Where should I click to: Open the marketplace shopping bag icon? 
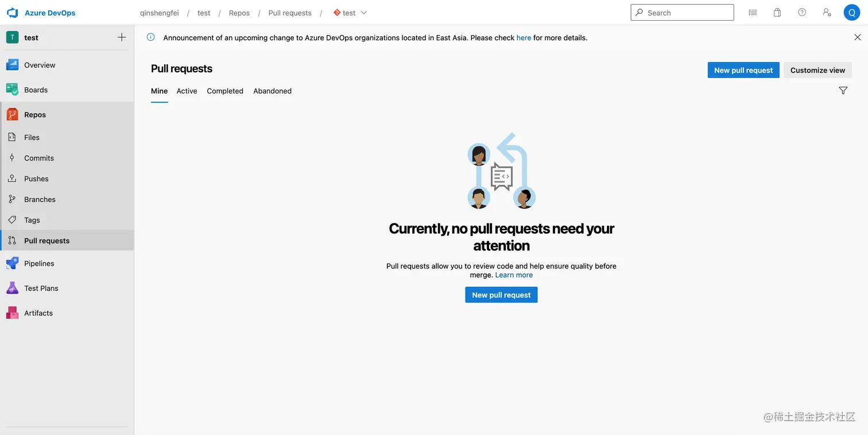coord(777,13)
